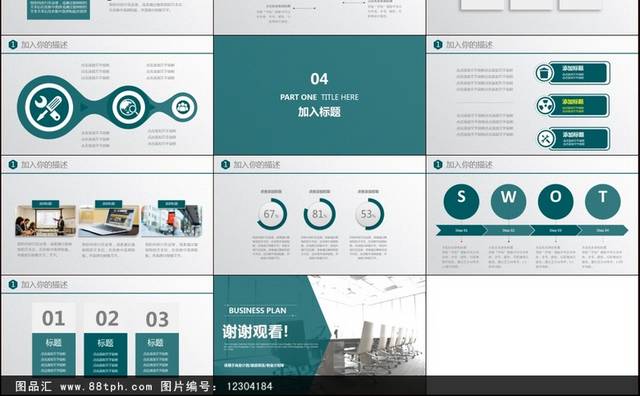This screenshot has width=640, height=396.
Task: Click the number 1 badge on the 01 02 03 slide
Action: pos(13,285)
